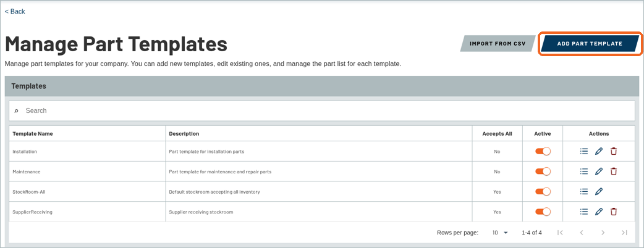
Task: Click the Actions column header
Action: pos(599,134)
